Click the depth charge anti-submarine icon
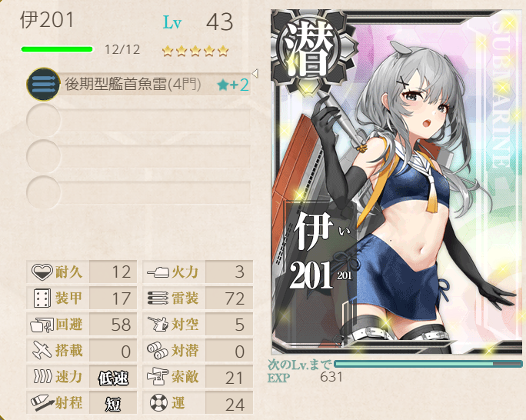This screenshot has width=526, height=420. point(158,350)
